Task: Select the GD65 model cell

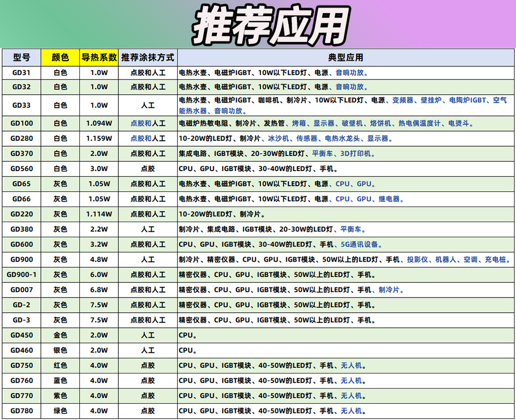Action: tap(21, 184)
